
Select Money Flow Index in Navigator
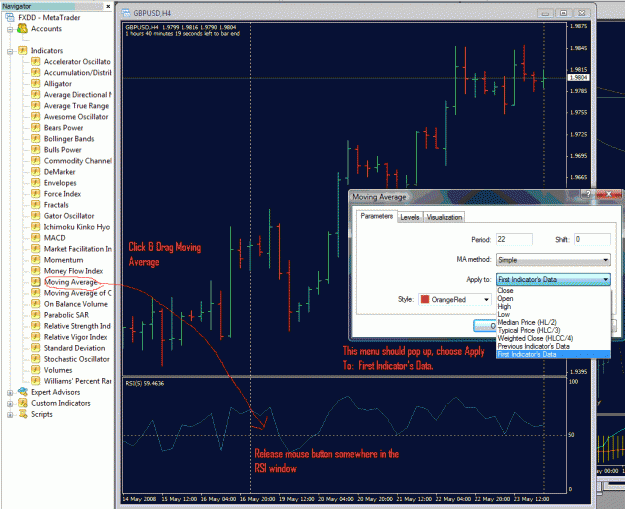tap(73, 271)
